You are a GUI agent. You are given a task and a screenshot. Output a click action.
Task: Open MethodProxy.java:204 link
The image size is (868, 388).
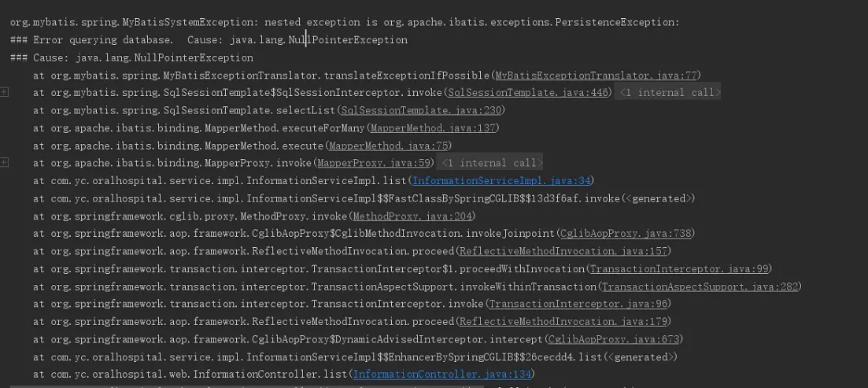[x=412, y=216]
